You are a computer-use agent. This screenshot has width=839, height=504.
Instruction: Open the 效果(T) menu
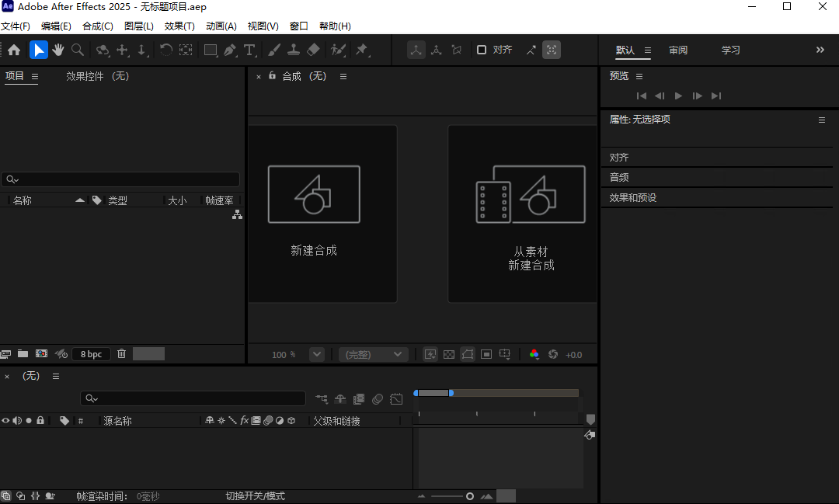pyautogui.click(x=179, y=26)
